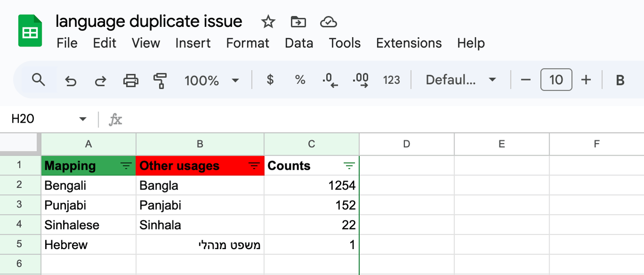The height and width of the screenshot is (275, 644).
Task: Select row 6 header
Action: (19, 264)
